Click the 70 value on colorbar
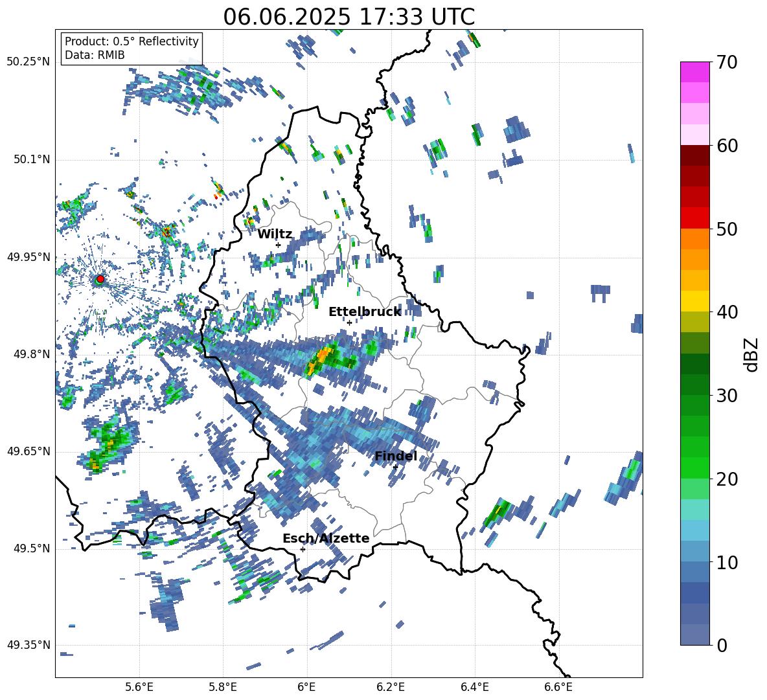 click(x=727, y=62)
